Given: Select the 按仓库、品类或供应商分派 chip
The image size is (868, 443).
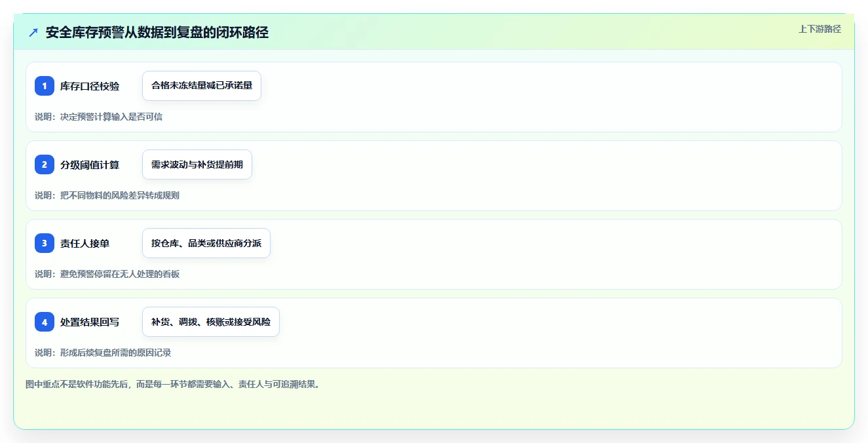Looking at the screenshot, I should click(x=206, y=243).
